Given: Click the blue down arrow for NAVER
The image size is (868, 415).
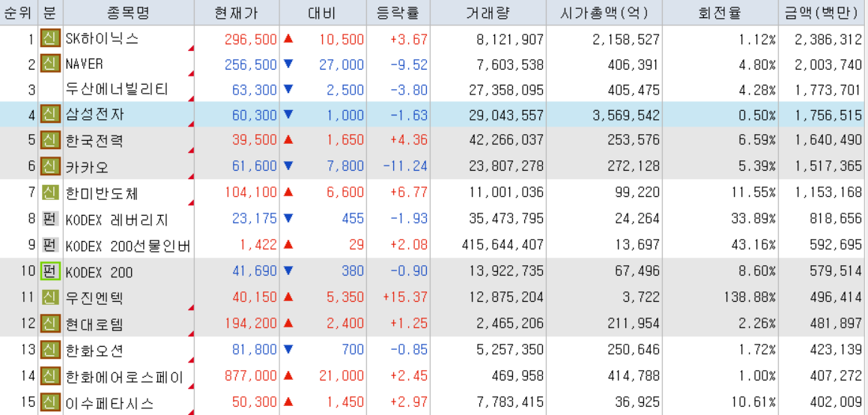Looking at the screenshot, I should tap(288, 64).
